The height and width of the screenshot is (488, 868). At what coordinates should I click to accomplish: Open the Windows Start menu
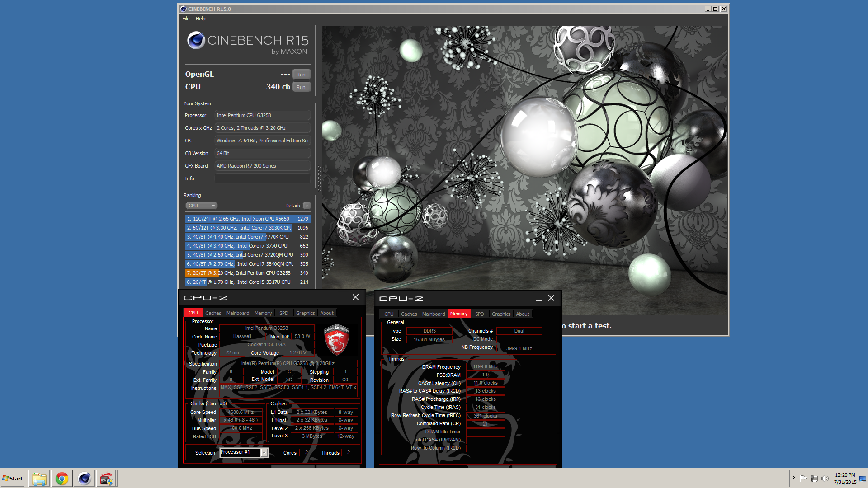(13, 479)
